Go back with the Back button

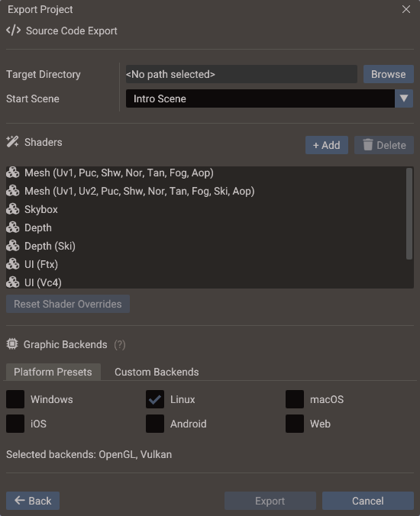[33, 501]
